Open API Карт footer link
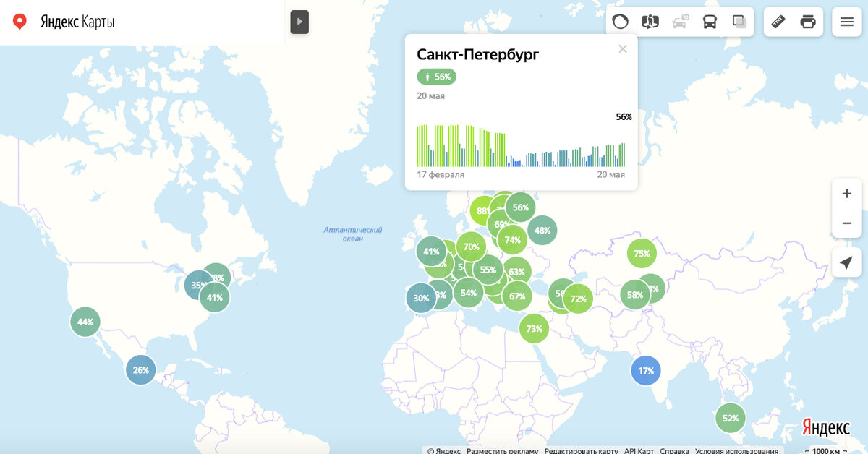This screenshot has width=868, height=454. tap(639, 450)
